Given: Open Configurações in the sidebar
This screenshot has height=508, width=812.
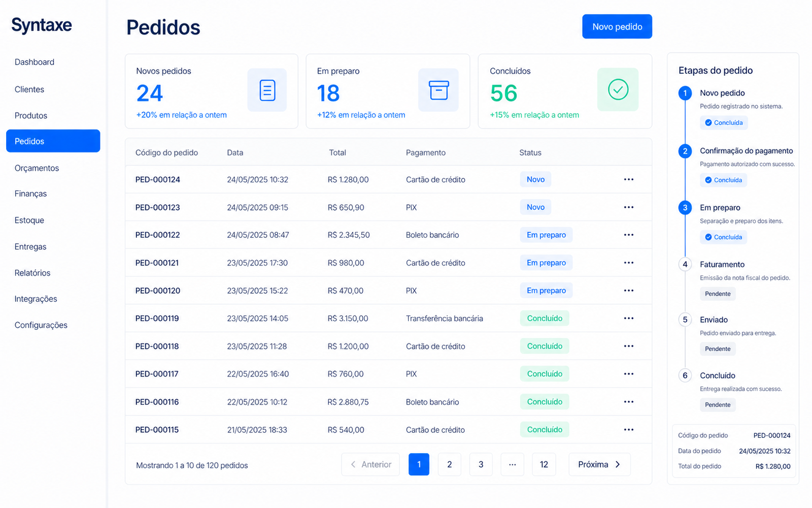Looking at the screenshot, I should [41, 325].
